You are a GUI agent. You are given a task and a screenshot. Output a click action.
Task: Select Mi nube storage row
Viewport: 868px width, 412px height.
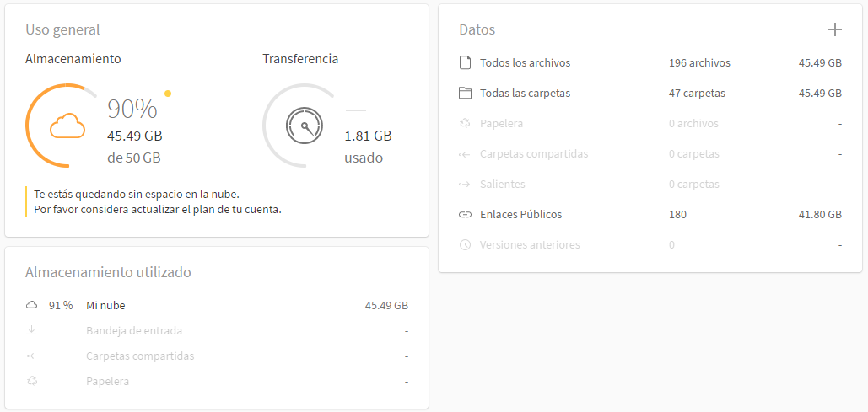[217, 305]
